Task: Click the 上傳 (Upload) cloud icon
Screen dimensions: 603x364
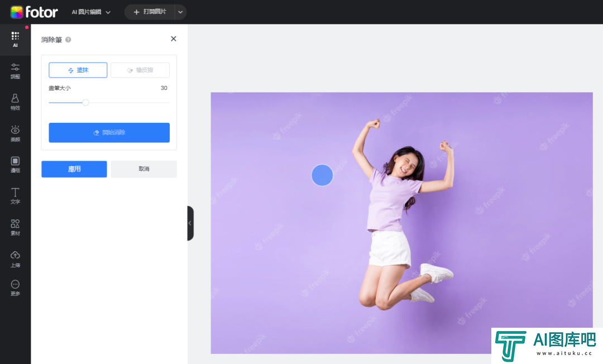Action: pyautogui.click(x=15, y=258)
